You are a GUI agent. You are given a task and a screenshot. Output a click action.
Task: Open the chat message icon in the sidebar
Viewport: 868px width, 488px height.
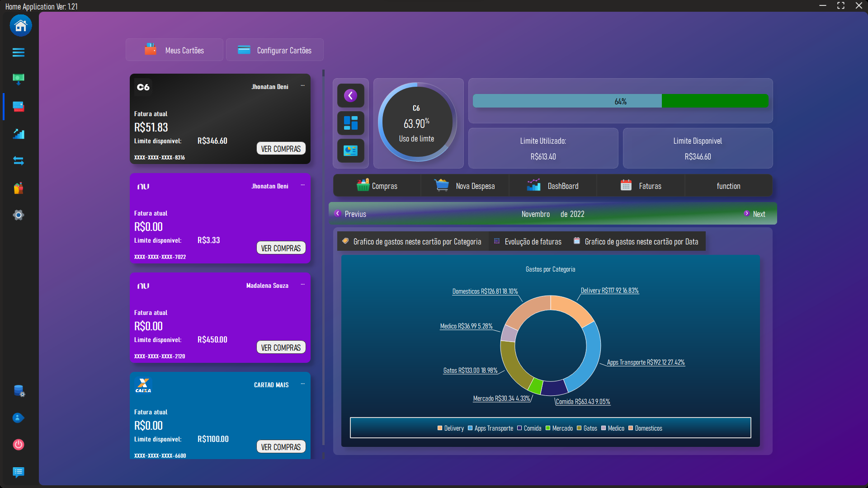(19, 472)
